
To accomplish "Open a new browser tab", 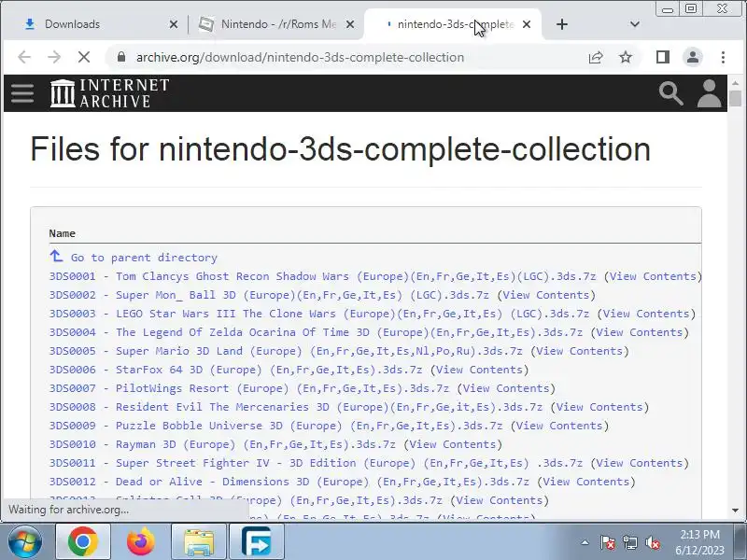I will coord(562,24).
